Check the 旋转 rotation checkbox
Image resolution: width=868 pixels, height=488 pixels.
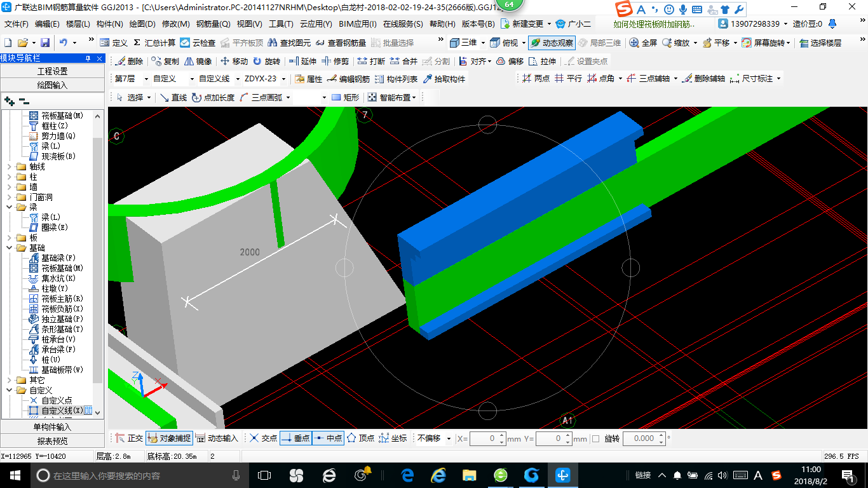[595, 438]
